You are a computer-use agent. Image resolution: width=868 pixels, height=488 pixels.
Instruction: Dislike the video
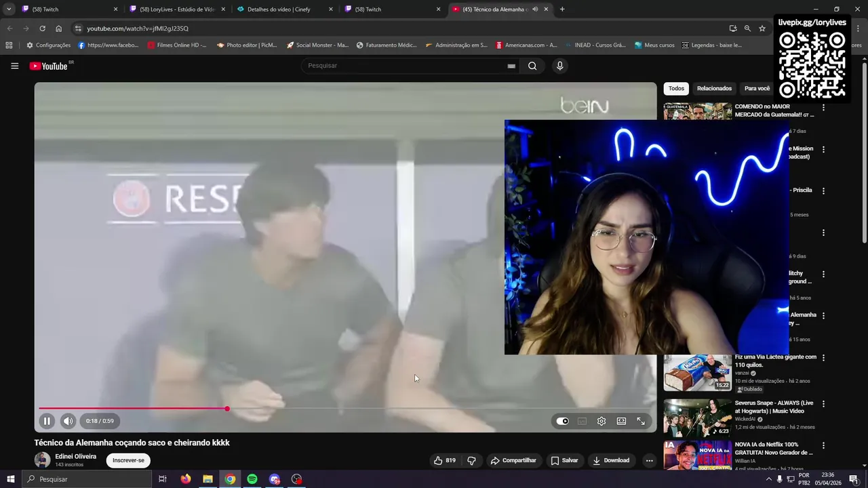471,460
